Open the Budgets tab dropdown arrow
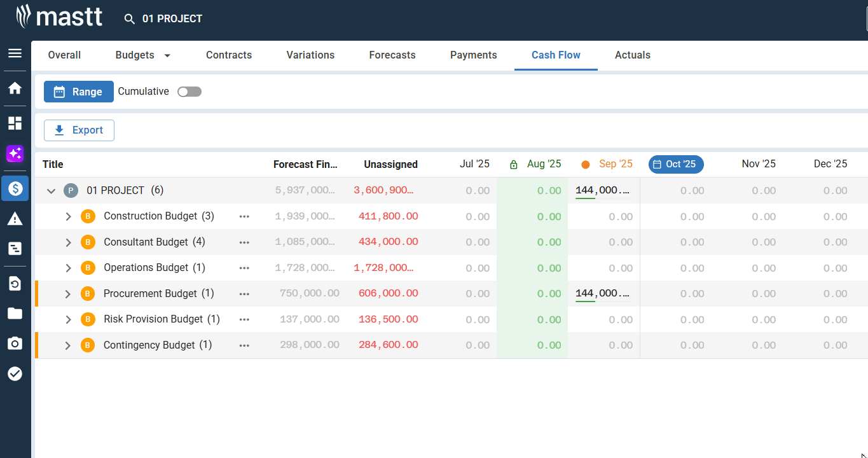Viewport: 868px width, 458px height. (167, 55)
